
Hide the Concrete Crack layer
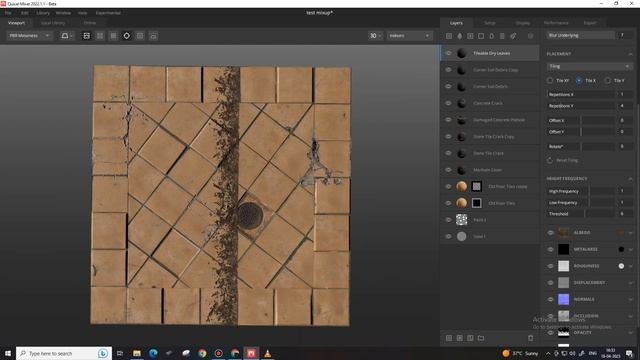click(x=449, y=103)
